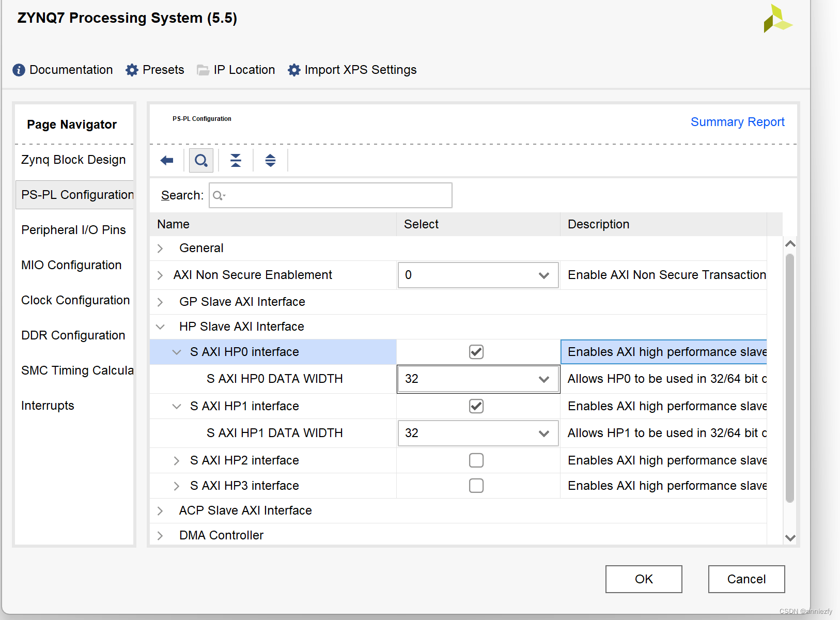Click the Import XPS Settings gear icon

294,70
